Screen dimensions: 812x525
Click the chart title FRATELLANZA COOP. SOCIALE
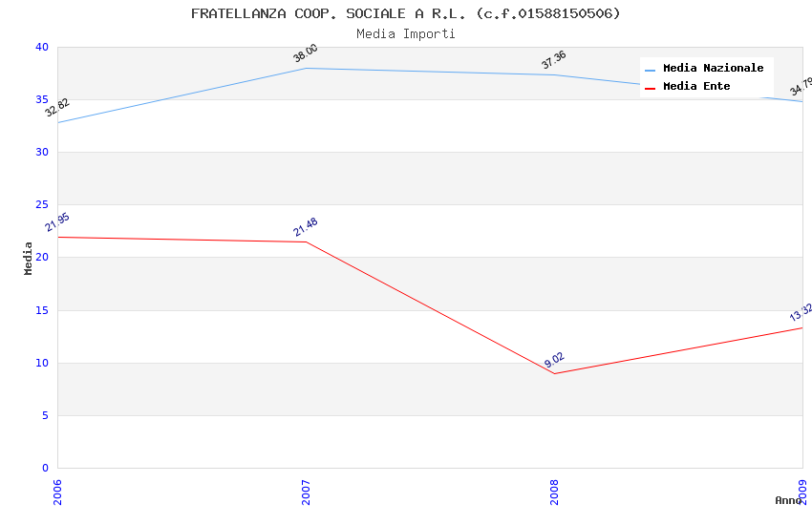pyautogui.click(x=405, y=13)
